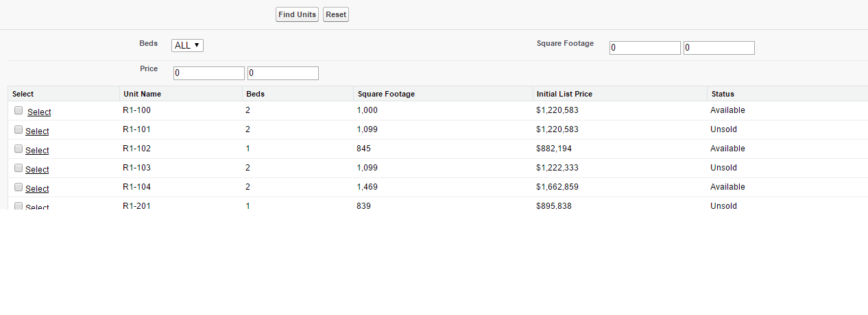This screenshot has height=315, width=868.
Task: Click the maximum Square Footage field
Action: [719, 48]
